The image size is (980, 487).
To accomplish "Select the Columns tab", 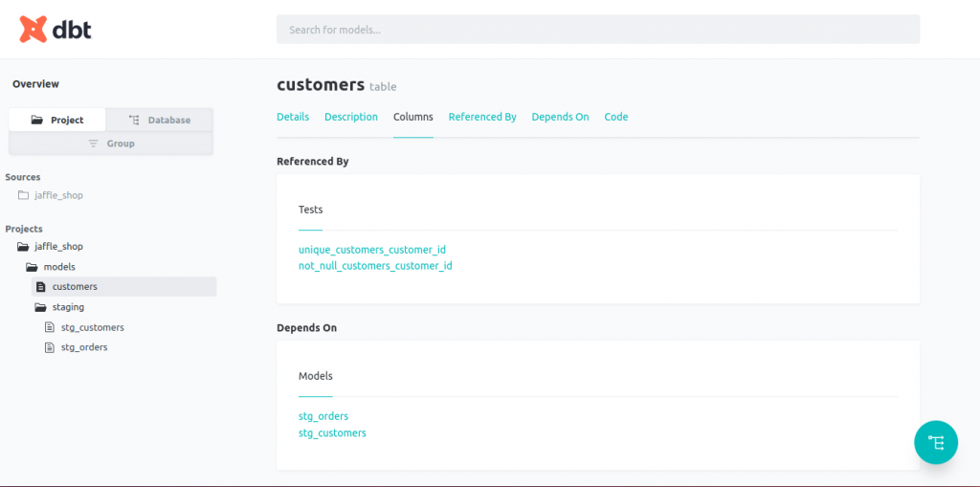I will [x=413, y=117].
